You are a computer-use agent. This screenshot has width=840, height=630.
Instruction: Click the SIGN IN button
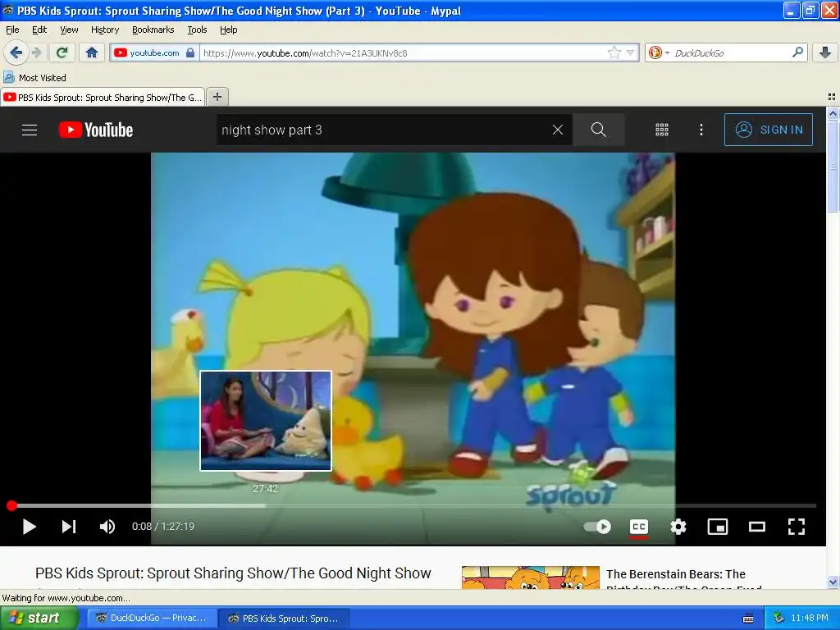click(x=768, y=130)
